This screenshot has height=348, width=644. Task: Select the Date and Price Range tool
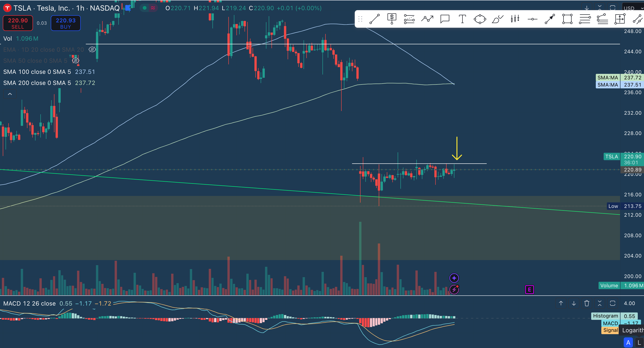tap(620, 19)
